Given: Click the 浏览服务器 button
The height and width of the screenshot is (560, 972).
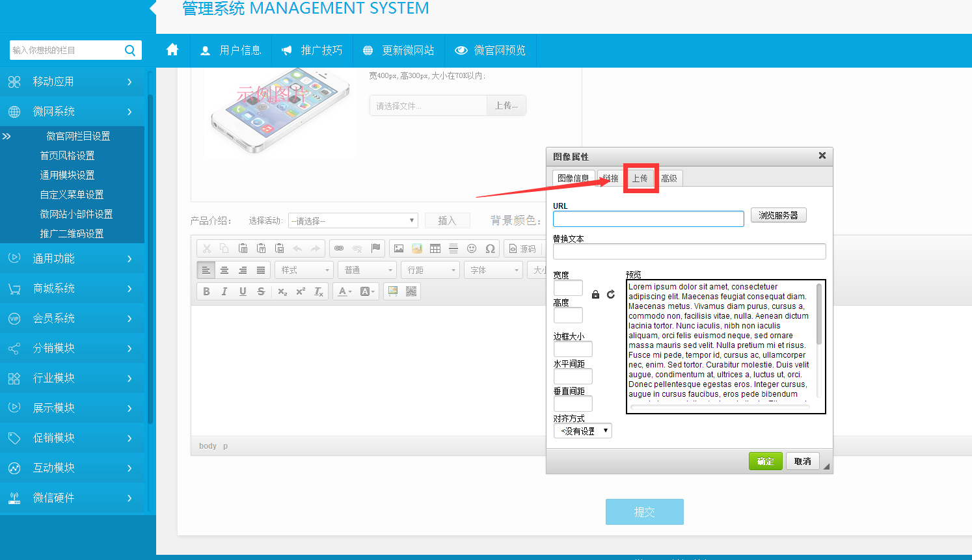Looking at the screenshot, I should pyautogui.click(x=778, y=215).
